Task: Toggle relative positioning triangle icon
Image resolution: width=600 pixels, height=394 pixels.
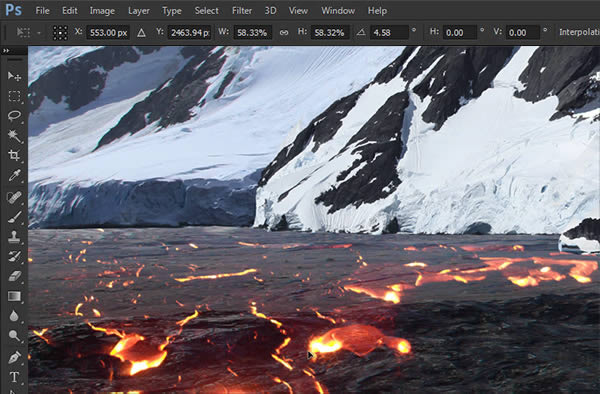Action: pyautogui.click(x=141, y=33)
